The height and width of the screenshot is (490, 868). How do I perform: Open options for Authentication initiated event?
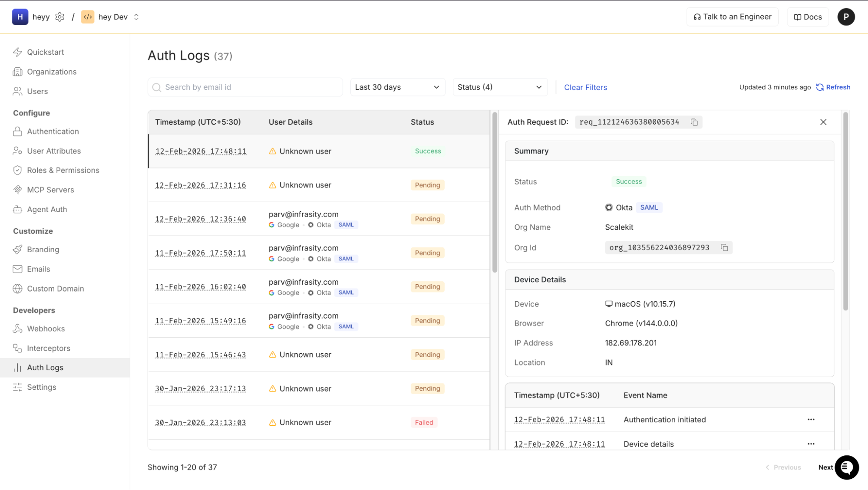click(811, 420)
